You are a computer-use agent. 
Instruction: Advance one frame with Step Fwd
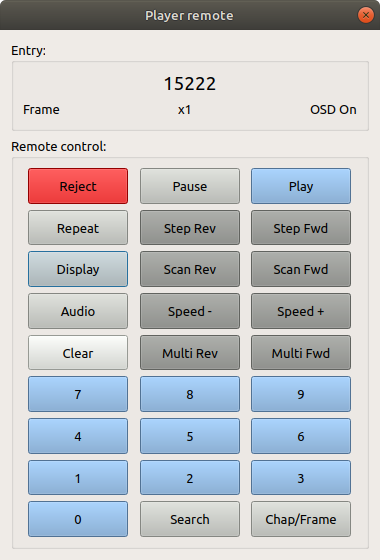pyautogui.click(x=301, y=228)
